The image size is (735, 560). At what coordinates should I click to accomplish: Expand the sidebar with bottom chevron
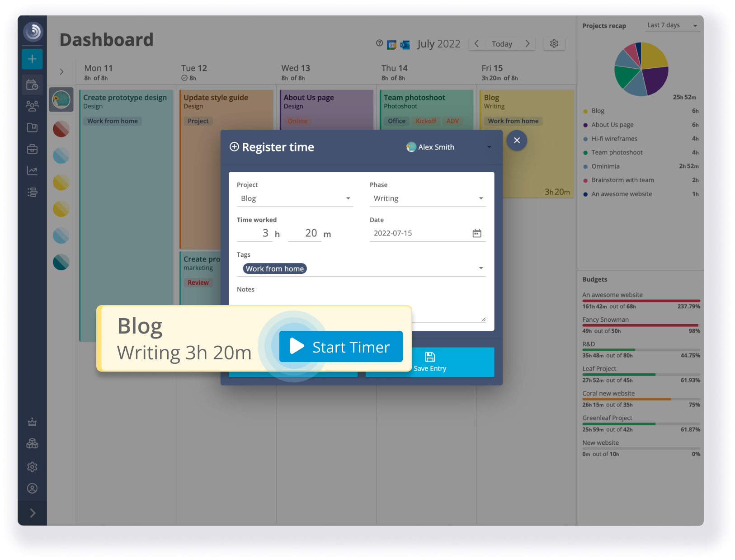pos(32,513)
